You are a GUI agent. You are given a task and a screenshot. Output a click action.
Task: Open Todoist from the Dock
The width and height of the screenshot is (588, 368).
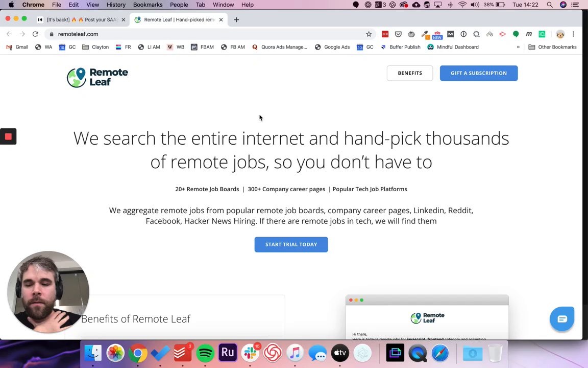183,353
